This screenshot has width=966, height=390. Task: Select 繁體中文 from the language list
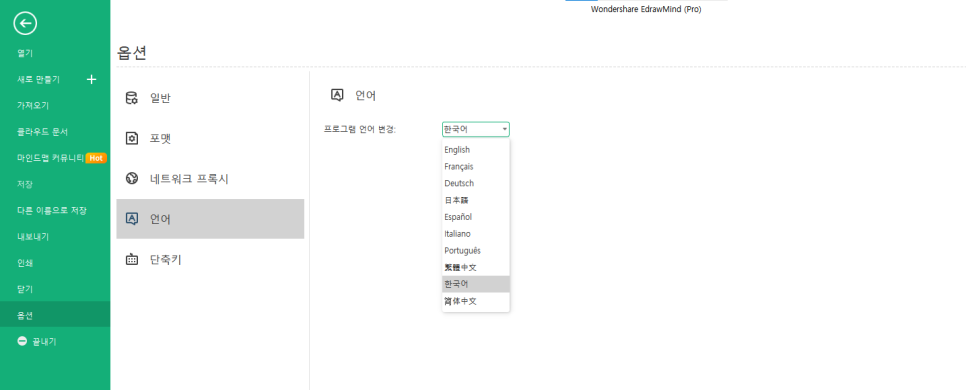click(476, 267)
